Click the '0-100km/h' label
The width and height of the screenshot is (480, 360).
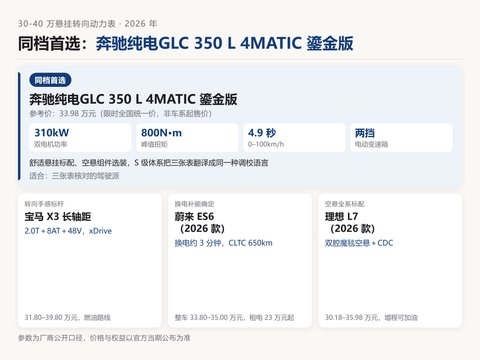266,144
